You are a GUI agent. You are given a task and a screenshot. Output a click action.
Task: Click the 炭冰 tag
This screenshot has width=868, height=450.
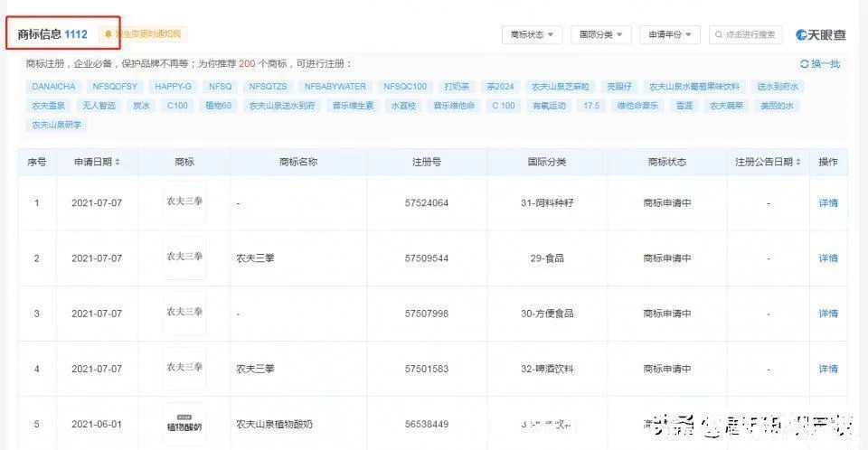(141, 106)
